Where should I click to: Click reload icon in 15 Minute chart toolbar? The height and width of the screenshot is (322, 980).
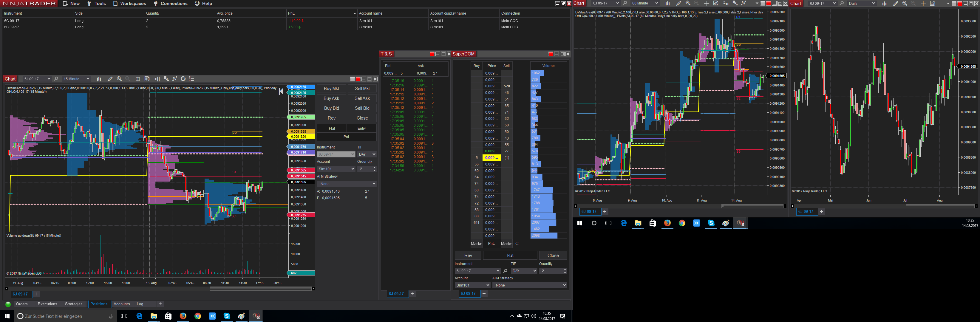(183, 79)
